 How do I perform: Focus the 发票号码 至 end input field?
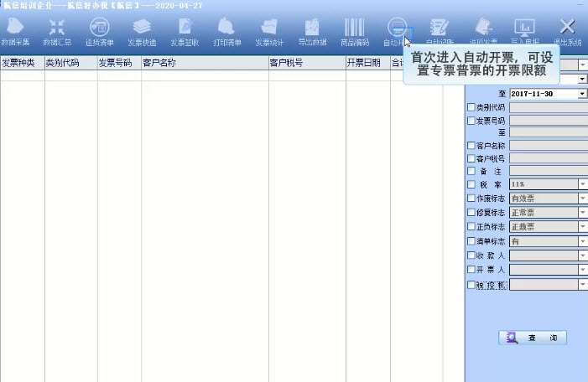click(x=549, y=132)
